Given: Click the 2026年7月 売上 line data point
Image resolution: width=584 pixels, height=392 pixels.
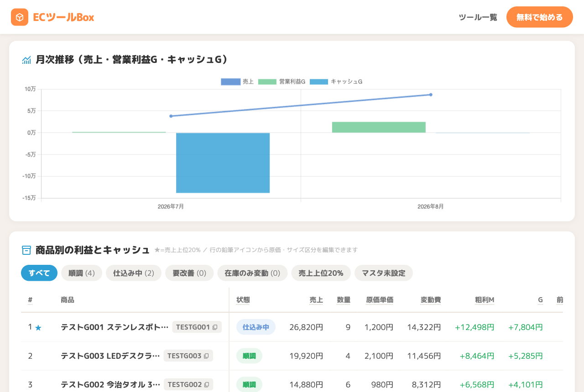Looking at the screenshot, I should (x=171, y=116).
